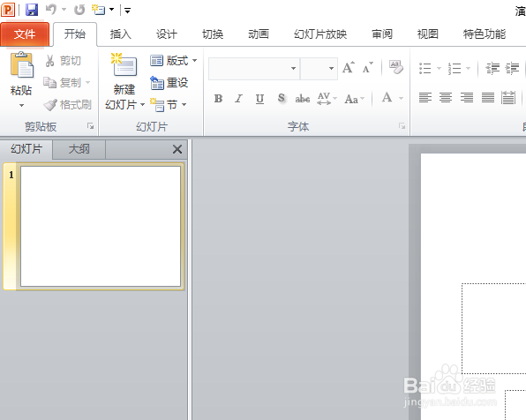
Task: Click the PowerPoint application icon
Action: click(x=8, y=10)
